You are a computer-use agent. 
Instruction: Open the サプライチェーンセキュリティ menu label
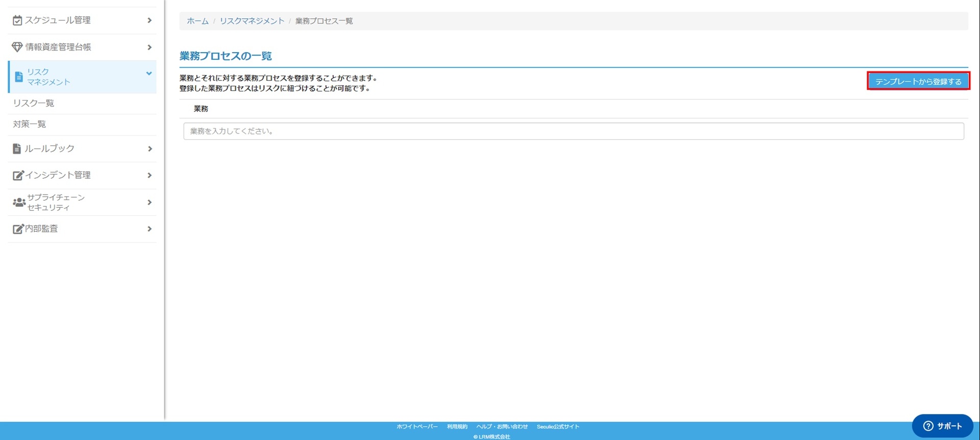click(56, 203)
